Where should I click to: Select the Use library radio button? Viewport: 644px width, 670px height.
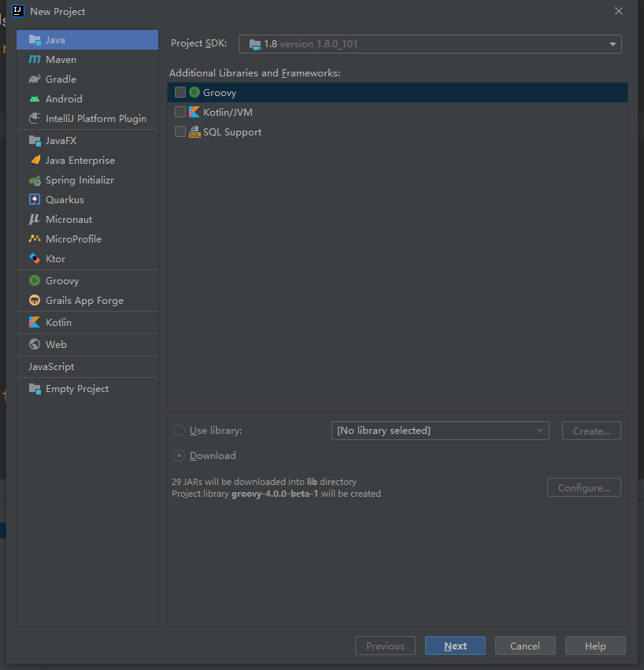[x=179, y=431]
